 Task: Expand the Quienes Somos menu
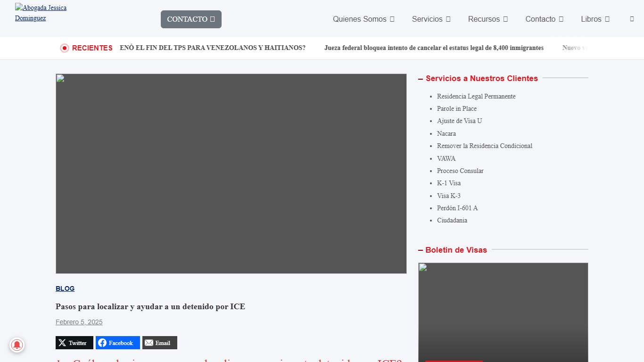pyautogui.click(x=363, y=19)
